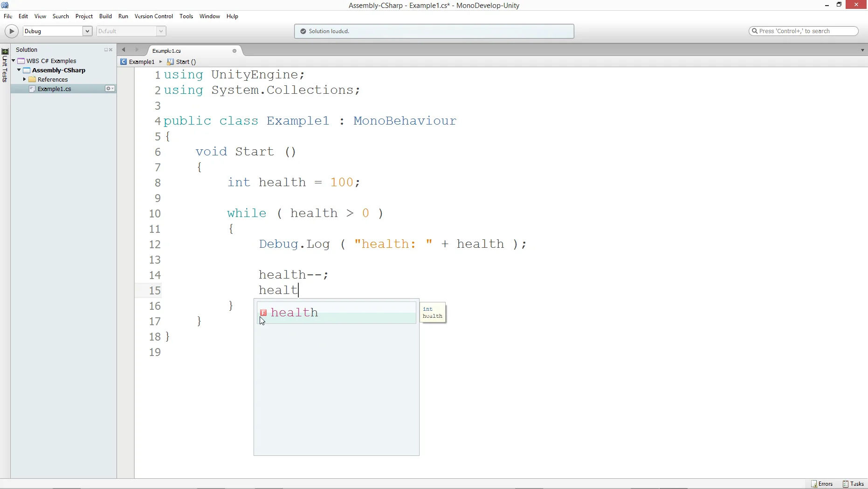The width and height of the screenshot is (868, 489).
Task: Open the Errors pad in status bar
Action: tap(822, 484)
